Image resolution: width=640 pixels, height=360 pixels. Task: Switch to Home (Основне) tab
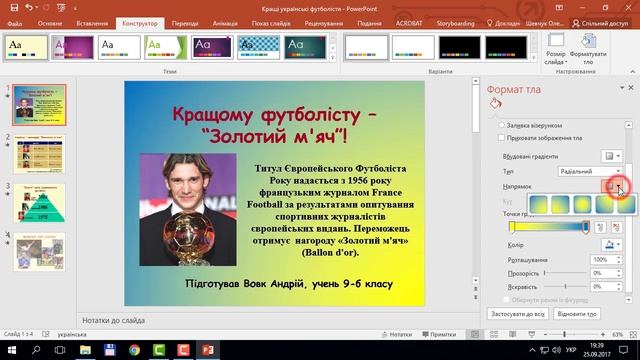click(x=50, y=23)
